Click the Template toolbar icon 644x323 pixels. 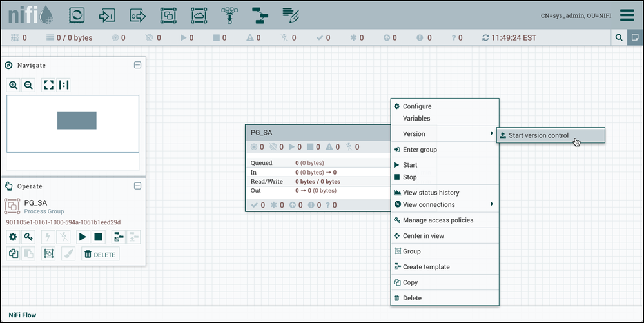(260, 15)
